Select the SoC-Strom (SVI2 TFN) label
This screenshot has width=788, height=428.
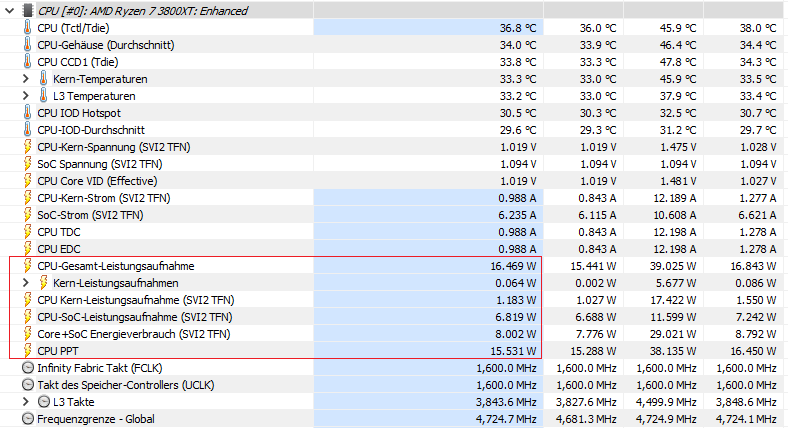tap(90, 215)
